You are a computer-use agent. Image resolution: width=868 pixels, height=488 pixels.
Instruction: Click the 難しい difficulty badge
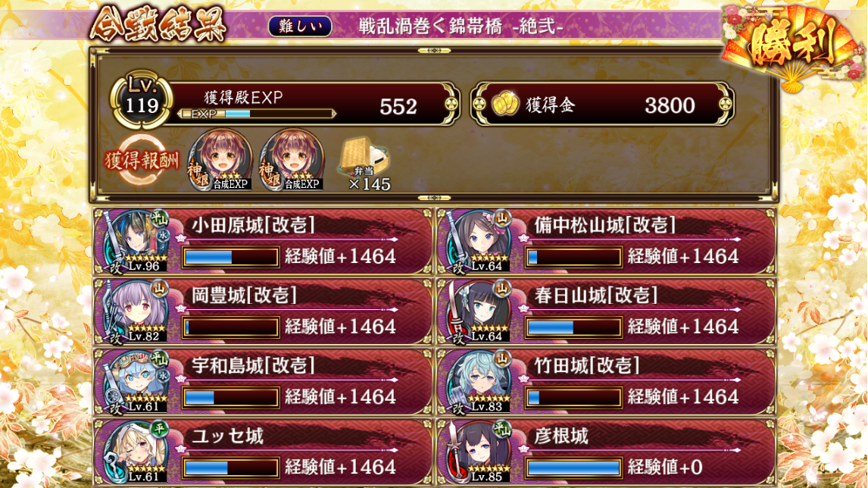pyautogui.click(x=300, y=26)
